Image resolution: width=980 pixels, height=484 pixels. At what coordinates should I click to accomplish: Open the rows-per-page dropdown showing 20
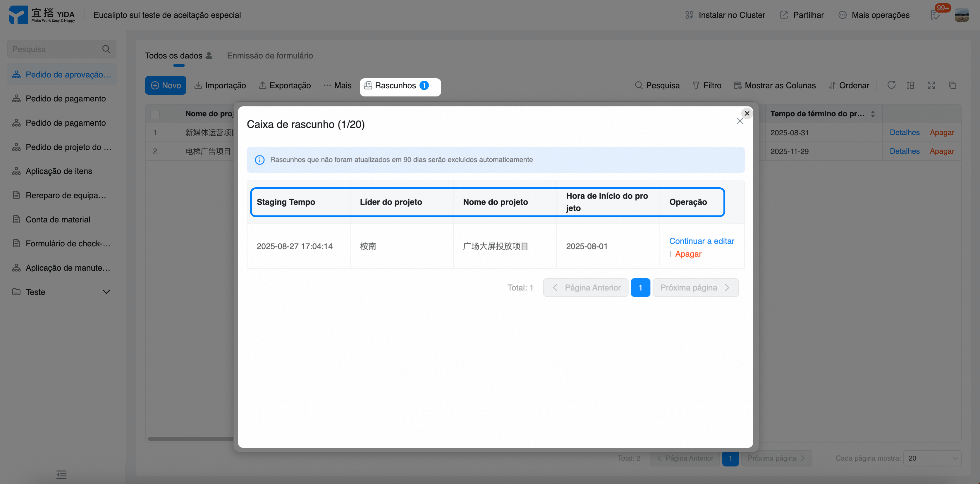point(932,458)
